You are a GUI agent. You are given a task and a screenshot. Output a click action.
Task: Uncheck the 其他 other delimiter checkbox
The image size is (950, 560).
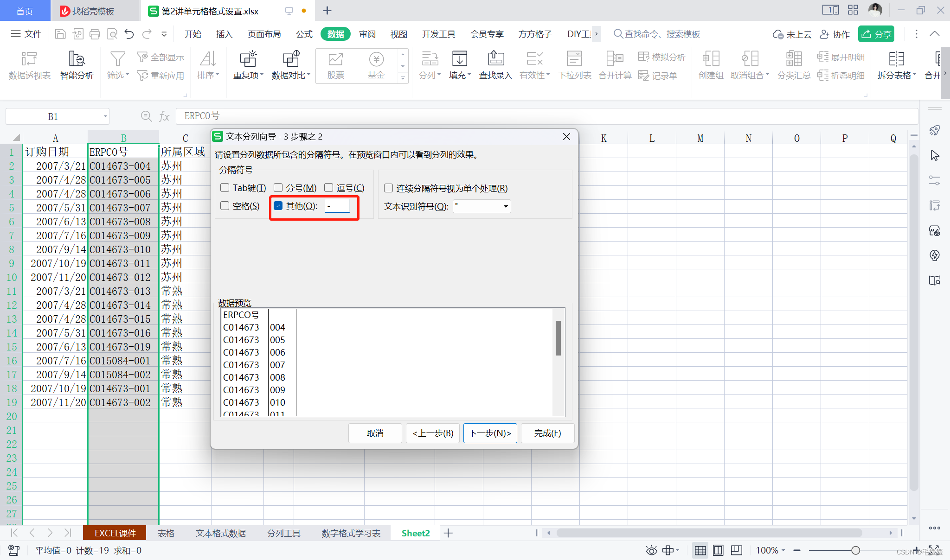point(278,206)
